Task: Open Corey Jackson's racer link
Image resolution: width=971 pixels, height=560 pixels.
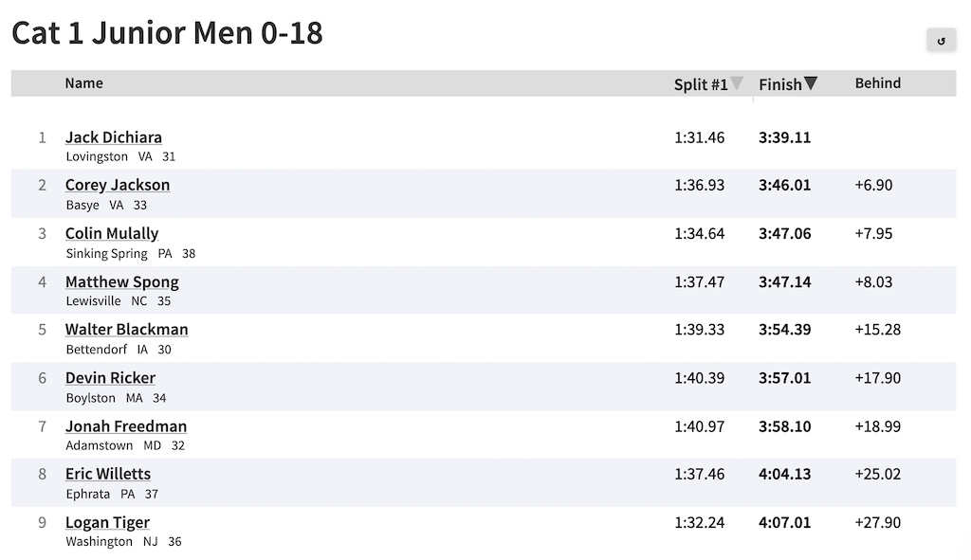Action: (118, 185)
